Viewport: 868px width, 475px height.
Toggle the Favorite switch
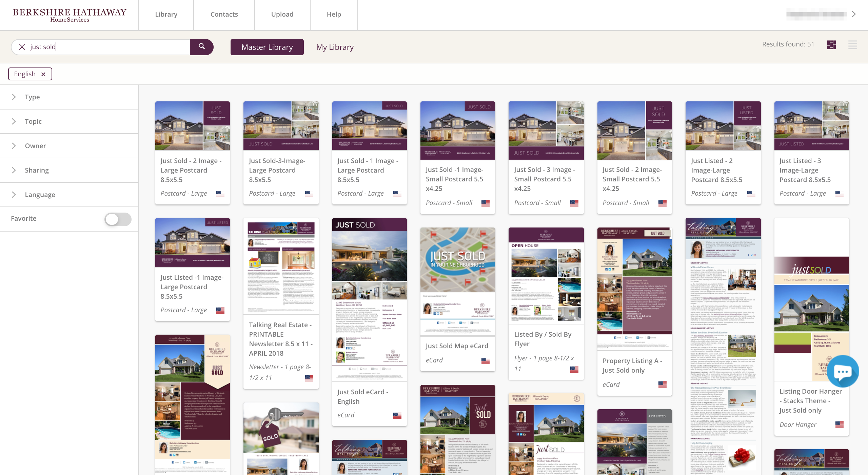pos(118,219)
